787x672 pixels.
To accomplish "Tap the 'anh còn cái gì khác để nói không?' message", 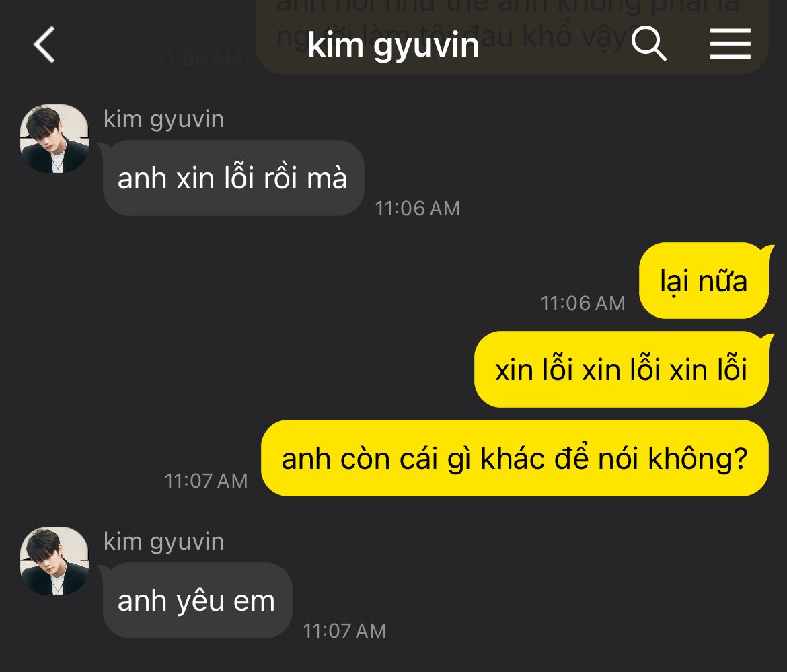I will (515, 458).
